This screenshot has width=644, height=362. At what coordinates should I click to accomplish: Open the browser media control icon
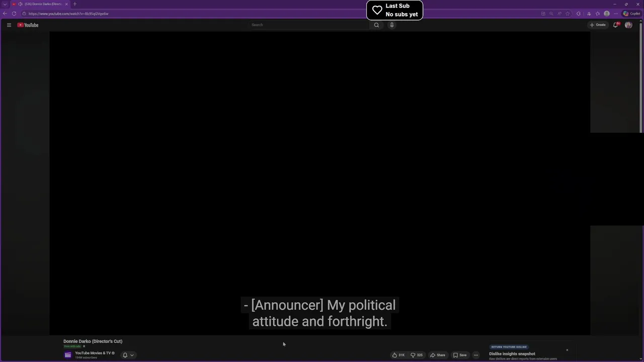click(589, 14)
